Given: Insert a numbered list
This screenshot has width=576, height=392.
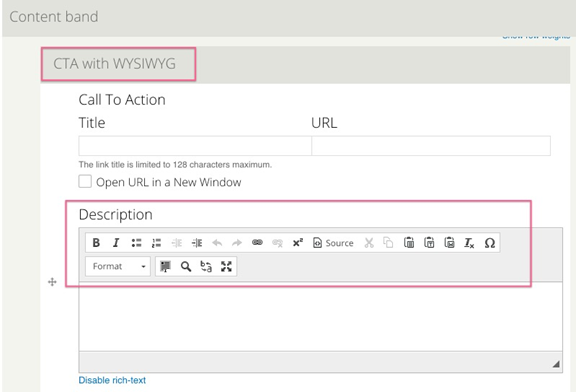Looking at the screenshot, I should point(156,243).
